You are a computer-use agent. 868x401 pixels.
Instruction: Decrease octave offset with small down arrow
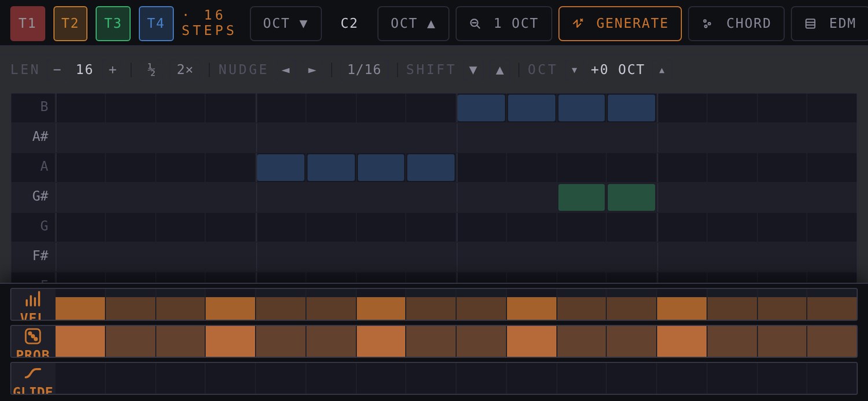point(575,70)
